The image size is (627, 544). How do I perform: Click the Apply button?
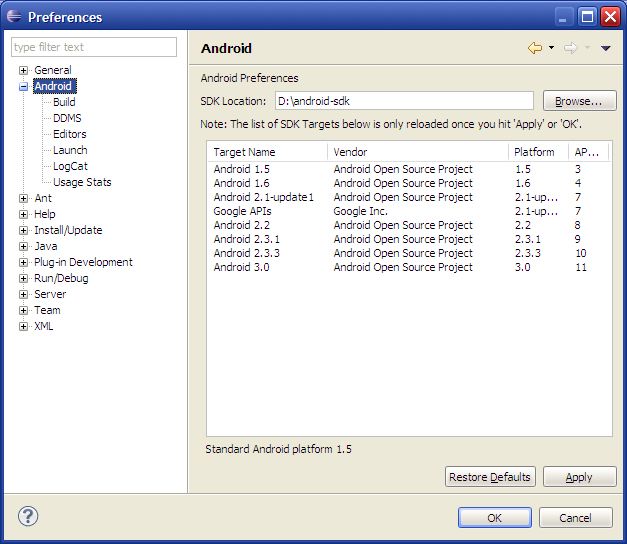point(579,477)
